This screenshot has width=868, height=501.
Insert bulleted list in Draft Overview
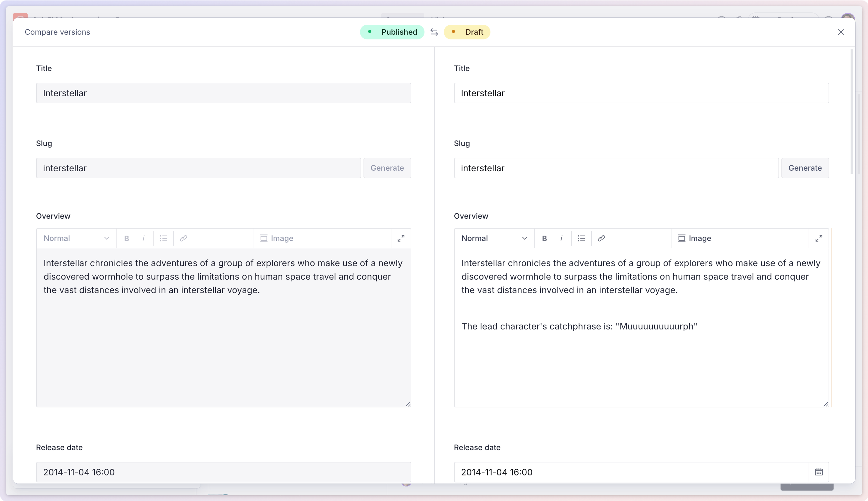(581, 238)
